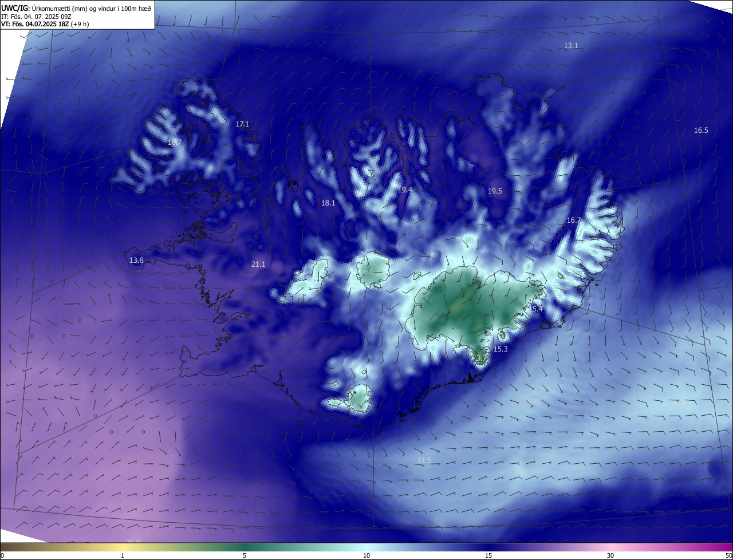Click the 17.1 value over the Westfjords
Viewport: 733px width, 560px height.
point(243,124)
